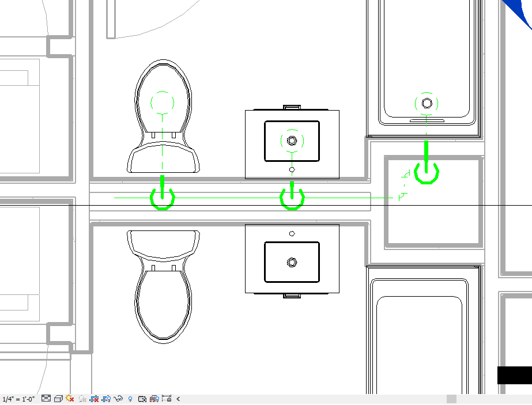This screenshot has height=405, width=532.
Task: Reveal hidden elements with the lightbulb icon
Action: (130, 398)
